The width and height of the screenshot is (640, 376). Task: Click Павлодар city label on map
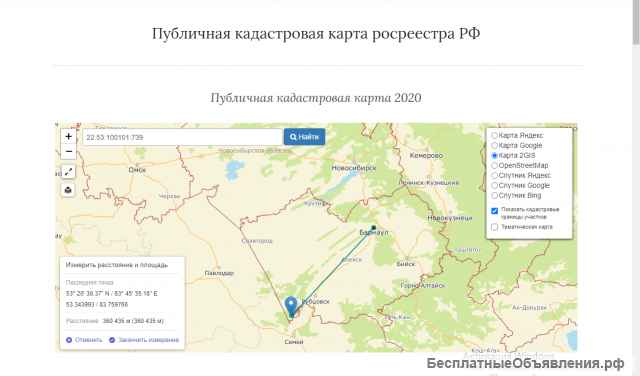[x=219, y=273]
